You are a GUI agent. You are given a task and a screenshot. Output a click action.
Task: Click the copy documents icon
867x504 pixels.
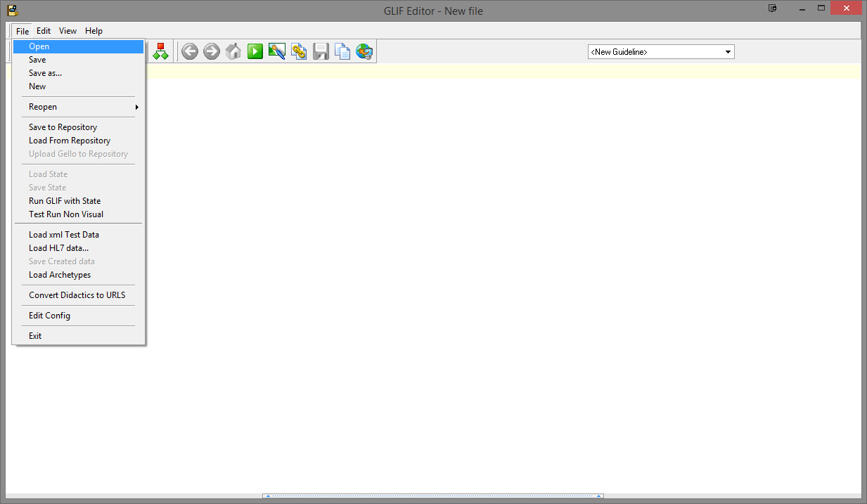tap(342, 51)
